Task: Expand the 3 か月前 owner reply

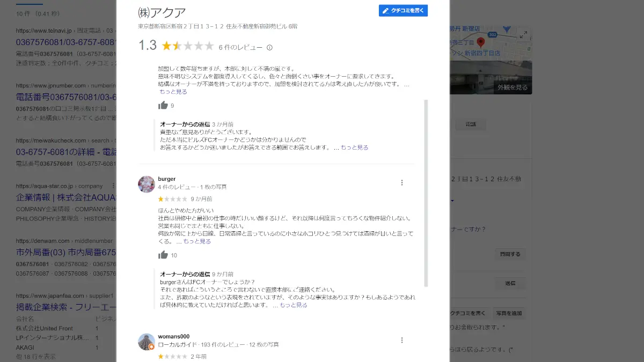Action: pos(354,147)
